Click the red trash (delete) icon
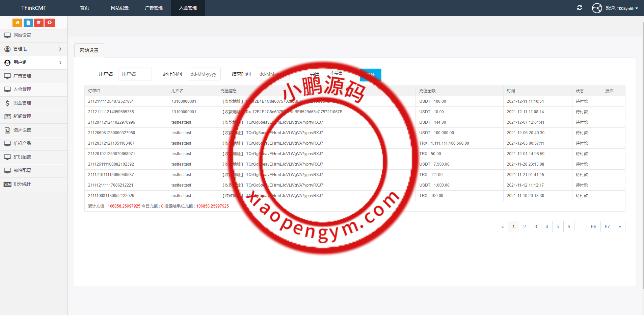The image size is (644, 315). (38, 22)
